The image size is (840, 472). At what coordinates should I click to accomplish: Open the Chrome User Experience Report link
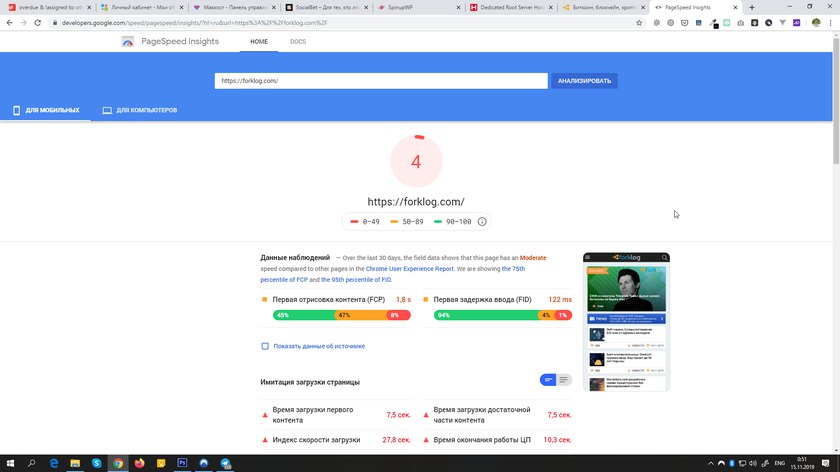point(409,269)
